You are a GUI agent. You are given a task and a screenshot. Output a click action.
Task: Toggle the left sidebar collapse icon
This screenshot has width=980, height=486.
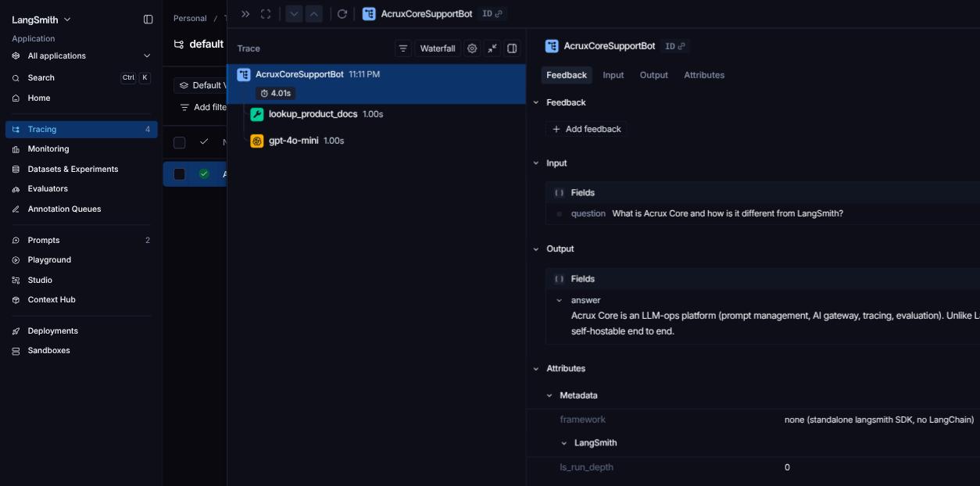click(x=148, y=20)
